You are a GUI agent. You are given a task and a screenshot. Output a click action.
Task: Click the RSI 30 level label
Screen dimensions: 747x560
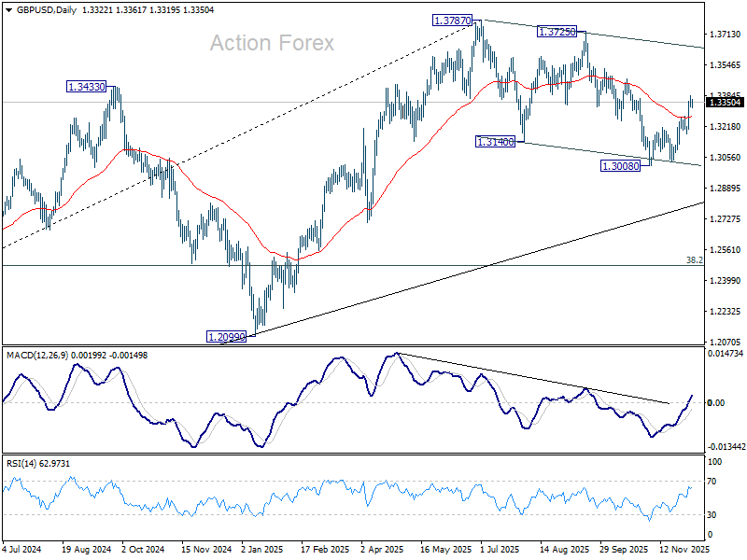tap(712, 515)
